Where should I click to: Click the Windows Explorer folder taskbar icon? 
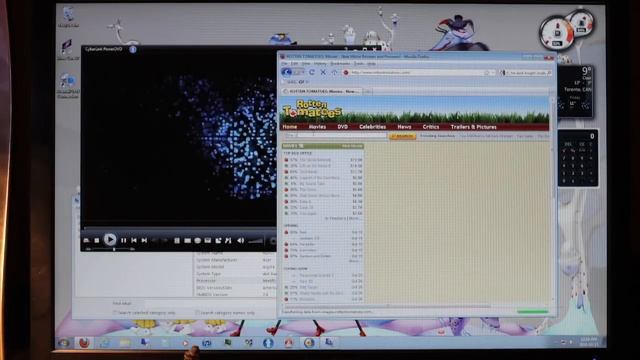[x=125, y=343]
